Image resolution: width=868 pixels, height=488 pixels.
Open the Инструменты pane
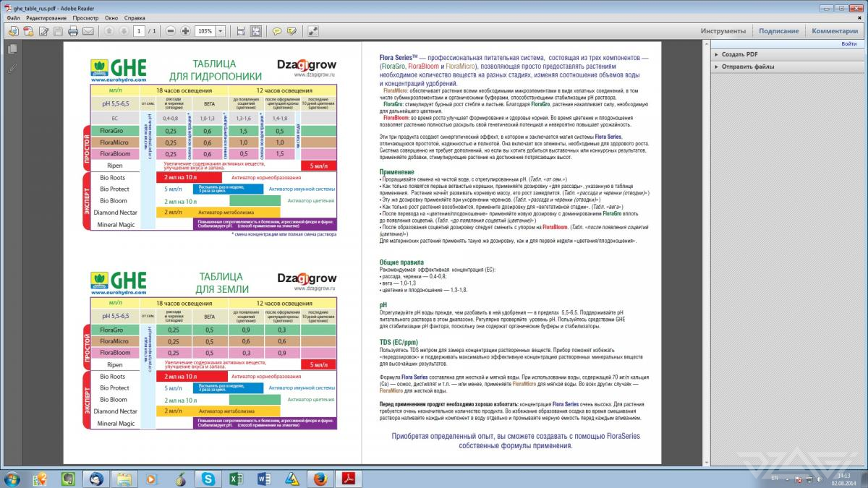[x=723, y=31]
